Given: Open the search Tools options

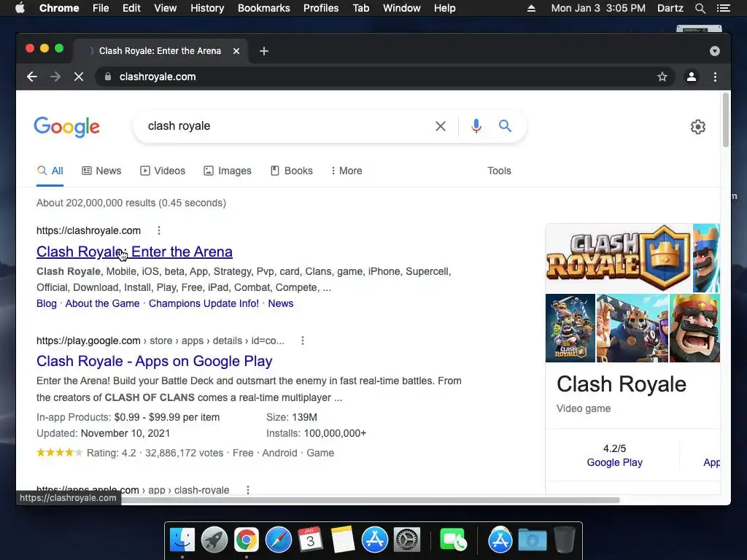Looking at the screenshot, I should click(499, 171).
